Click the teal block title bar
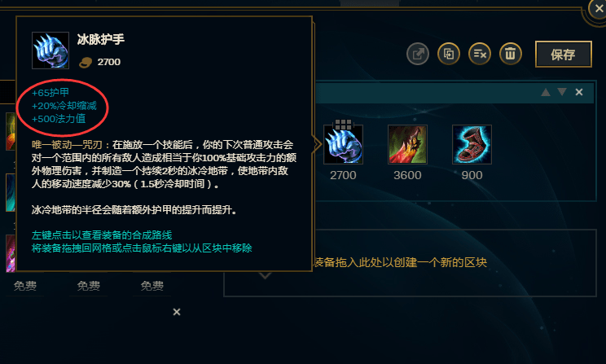Viewport: 606px width, 364px height. tap(455, 92)
